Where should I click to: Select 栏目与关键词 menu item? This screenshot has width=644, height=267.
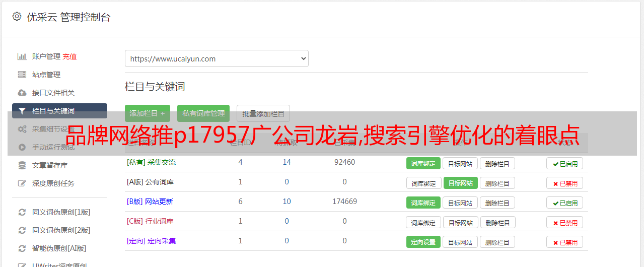click(x=59, y=111)
